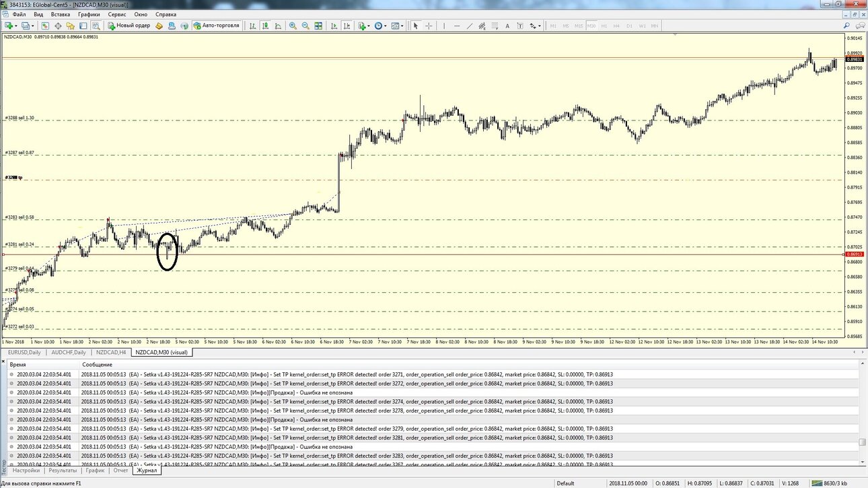Select the Fibonacci retracement tool
The width and height of the screenshot is (868, 488).
tap(495, 26)
